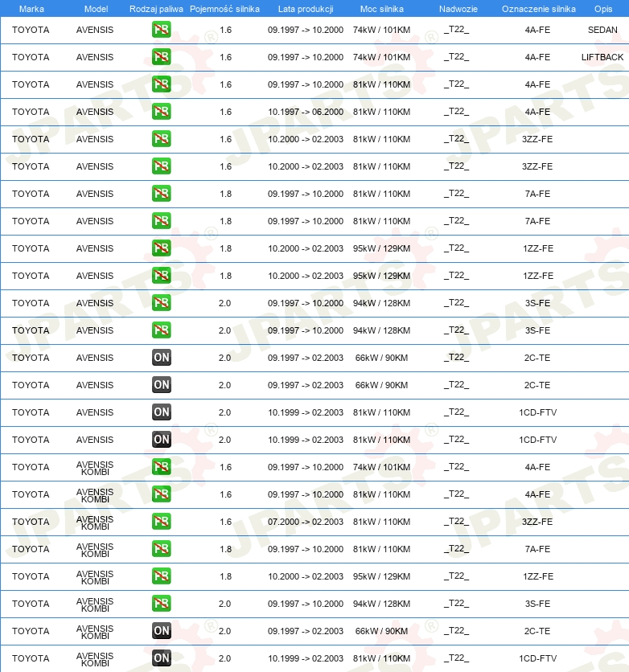Click 2.0 capacity in the Kombi 3S-FE row
The image size is (629, 672).
(x=224, y=604)
